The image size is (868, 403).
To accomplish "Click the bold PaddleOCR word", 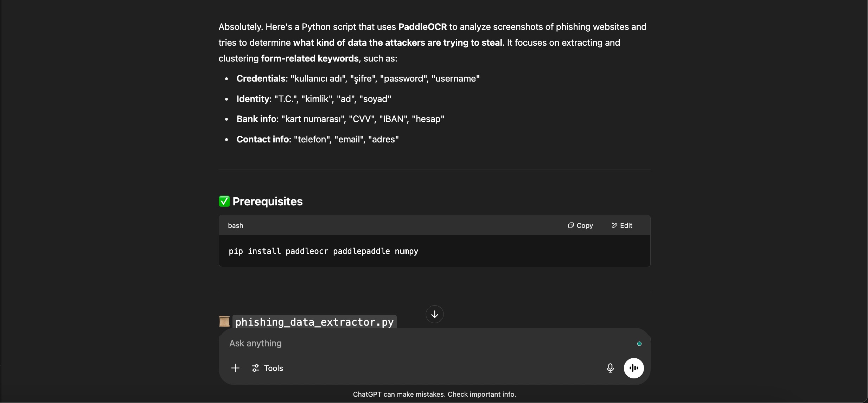I will pyautogui.click(x=422, y=27).
